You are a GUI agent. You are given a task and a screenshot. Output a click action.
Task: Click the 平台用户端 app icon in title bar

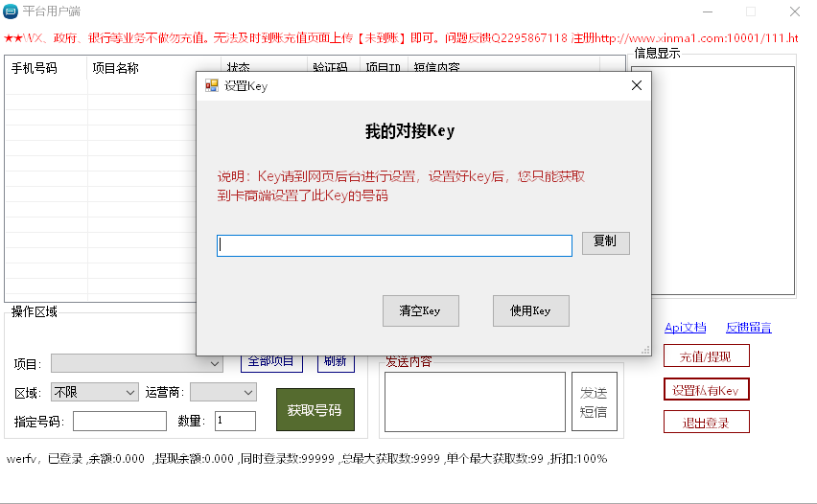11,11
